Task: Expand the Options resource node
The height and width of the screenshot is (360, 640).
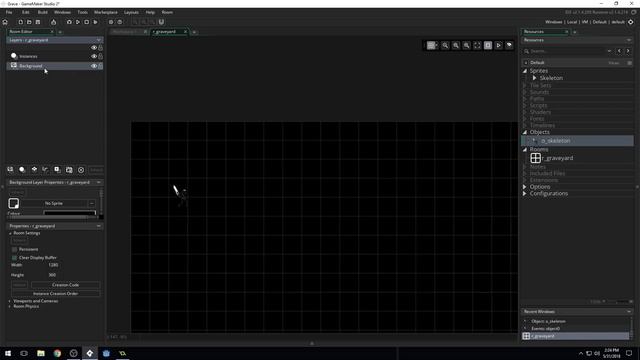Action: click(x=525, y=187)
